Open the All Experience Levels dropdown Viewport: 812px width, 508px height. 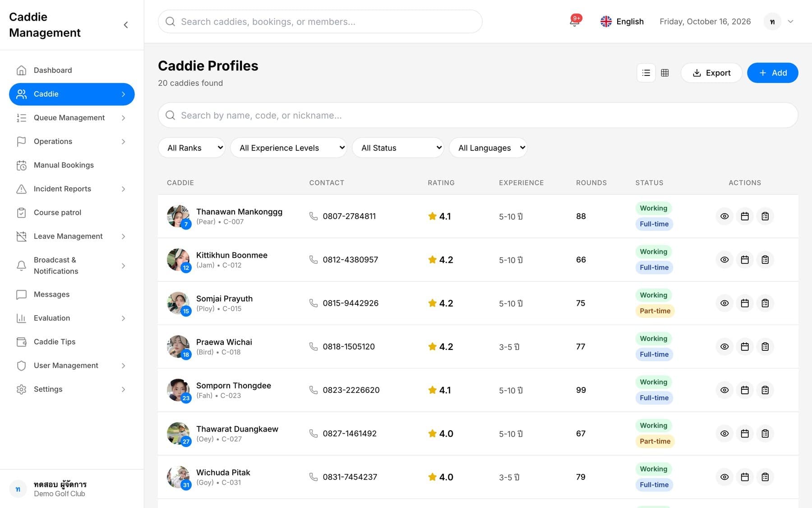point(289,148)
